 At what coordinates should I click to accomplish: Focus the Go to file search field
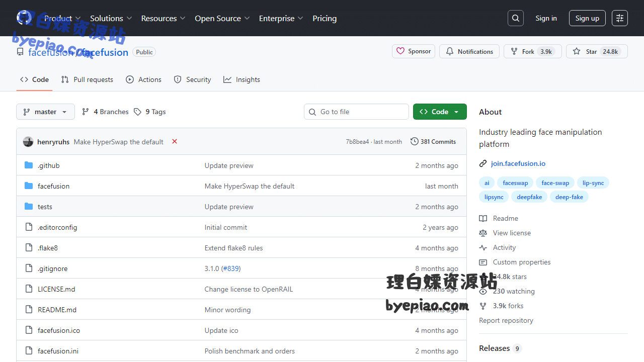356,112
